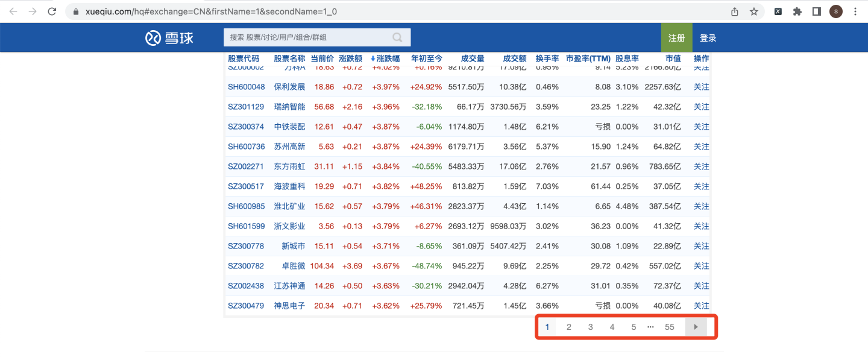Go to next page with arrow button
This screenshot has width=868, height=357.
pyautogui.click(x=696, y=327)
